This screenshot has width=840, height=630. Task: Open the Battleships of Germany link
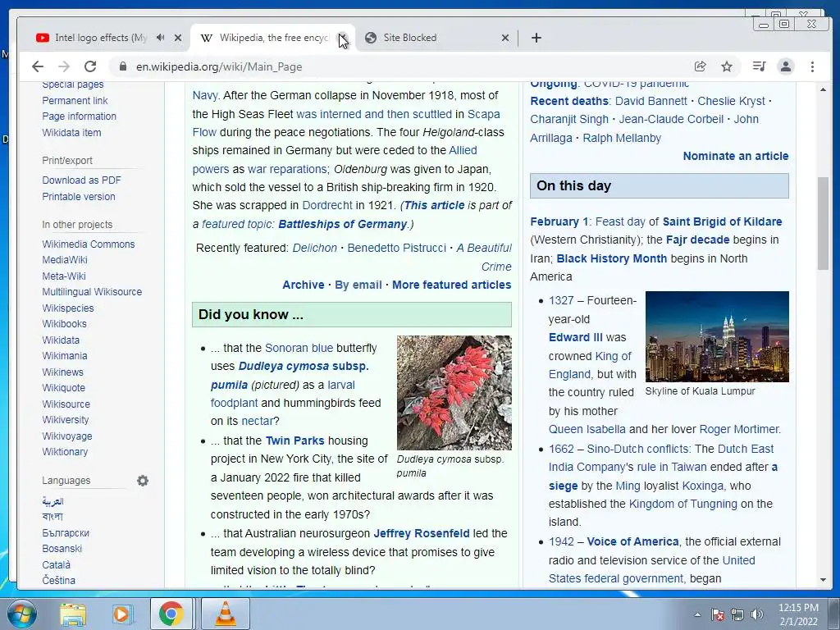point(342,224)
